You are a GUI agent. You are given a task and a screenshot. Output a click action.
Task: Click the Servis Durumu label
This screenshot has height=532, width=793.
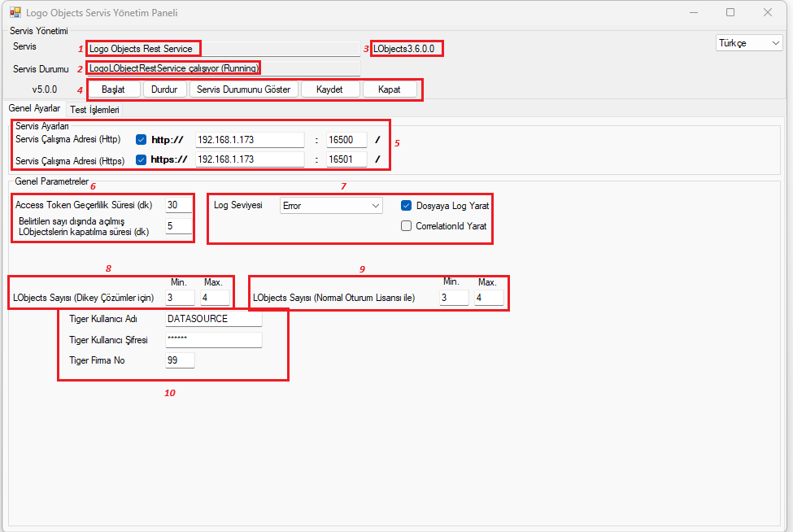point(41,69)
